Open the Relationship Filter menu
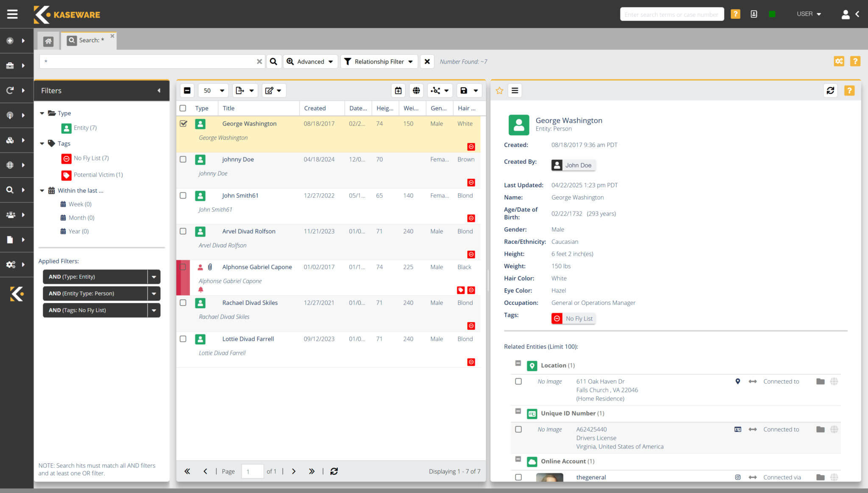The image size is (868, 493). pos(378,61)
